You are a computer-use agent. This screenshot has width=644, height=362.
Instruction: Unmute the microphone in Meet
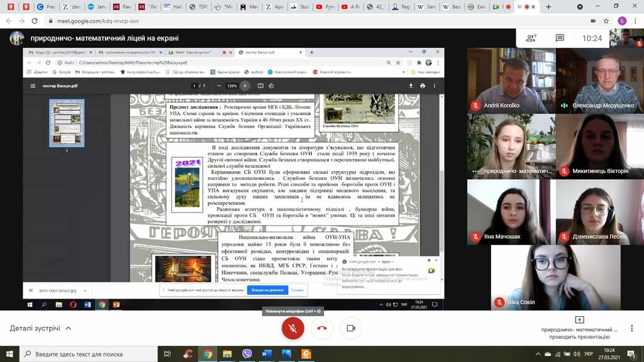[x=292, y=328]
